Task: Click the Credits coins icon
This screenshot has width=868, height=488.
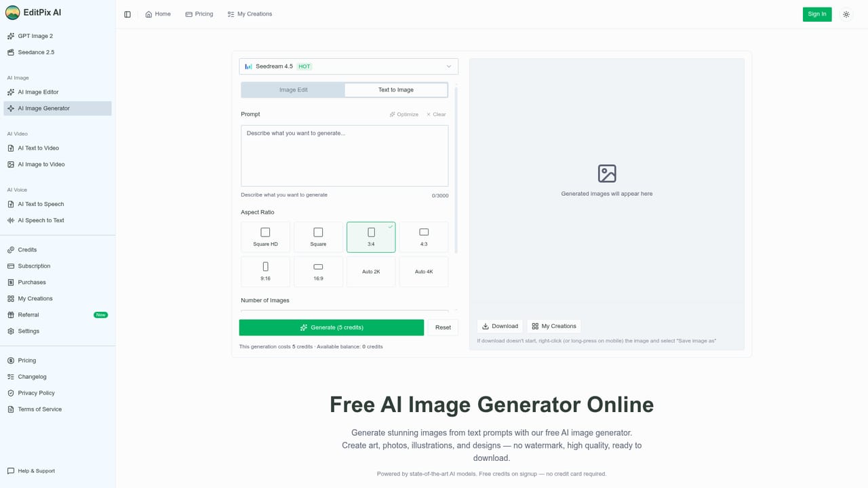Action: pos(11,250)
